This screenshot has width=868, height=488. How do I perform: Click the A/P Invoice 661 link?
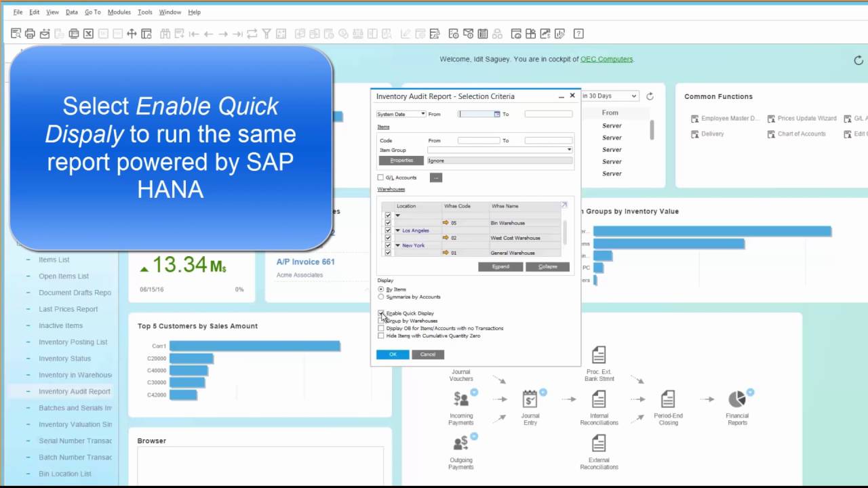306,262
